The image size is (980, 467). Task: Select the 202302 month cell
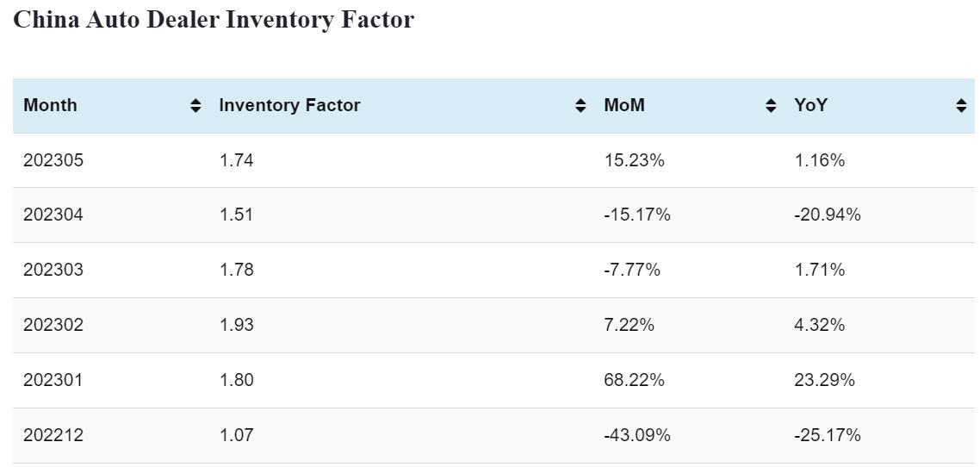coord(53,325)
